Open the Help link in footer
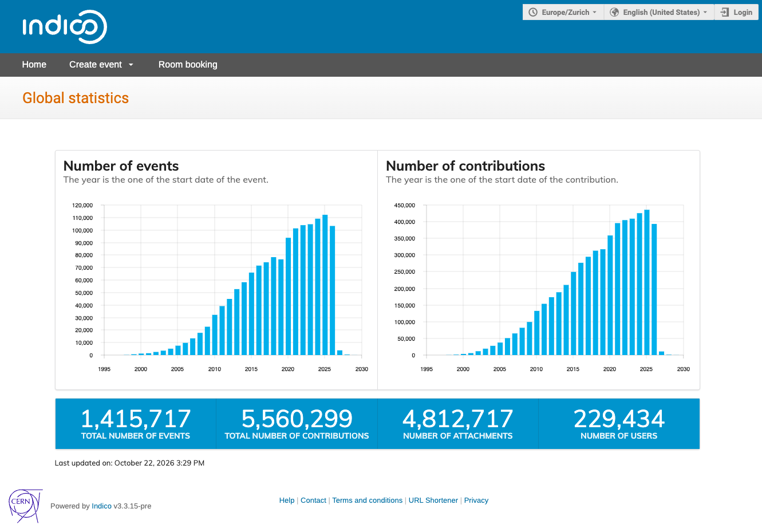The width and height of the screenshot is (762, 532). pos(287,501)
